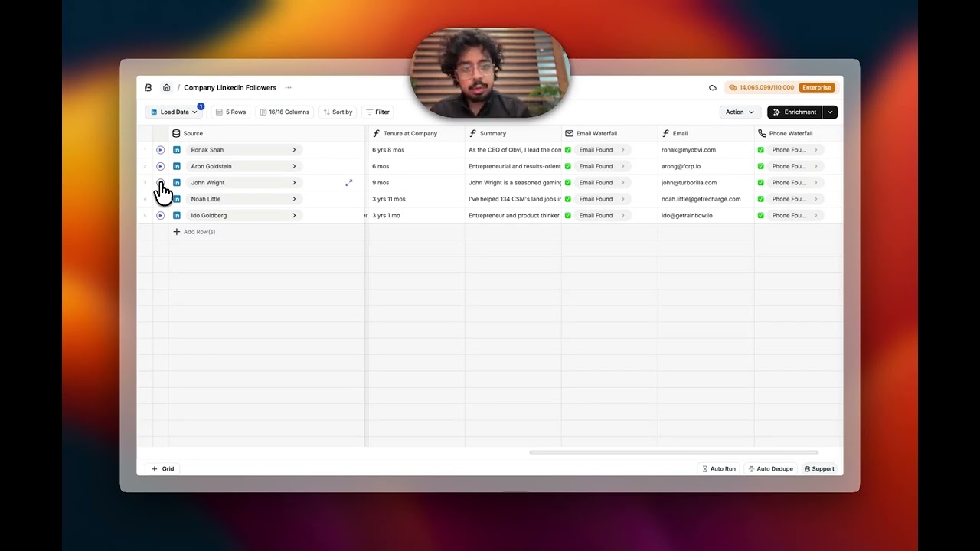980x551 pixels.
Task: Toggle Auto Dedupe in the bottom bar
Action: click(770, 469)
